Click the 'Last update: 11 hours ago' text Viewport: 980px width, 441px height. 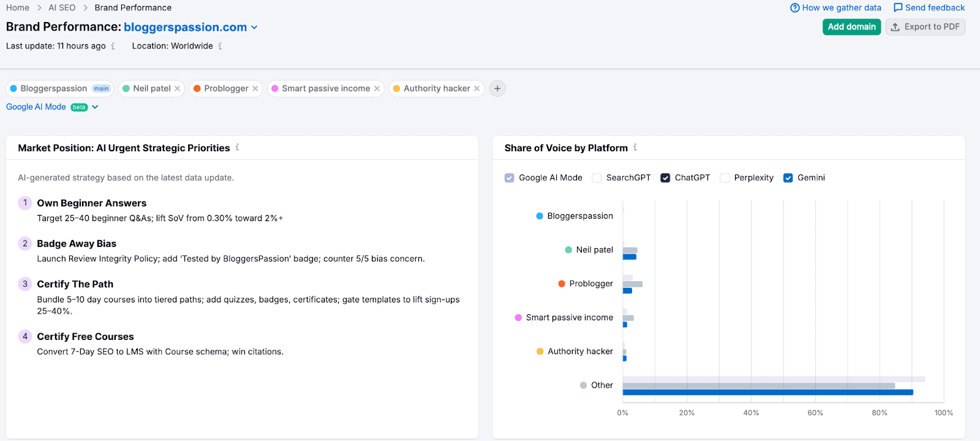coord(56,46)
